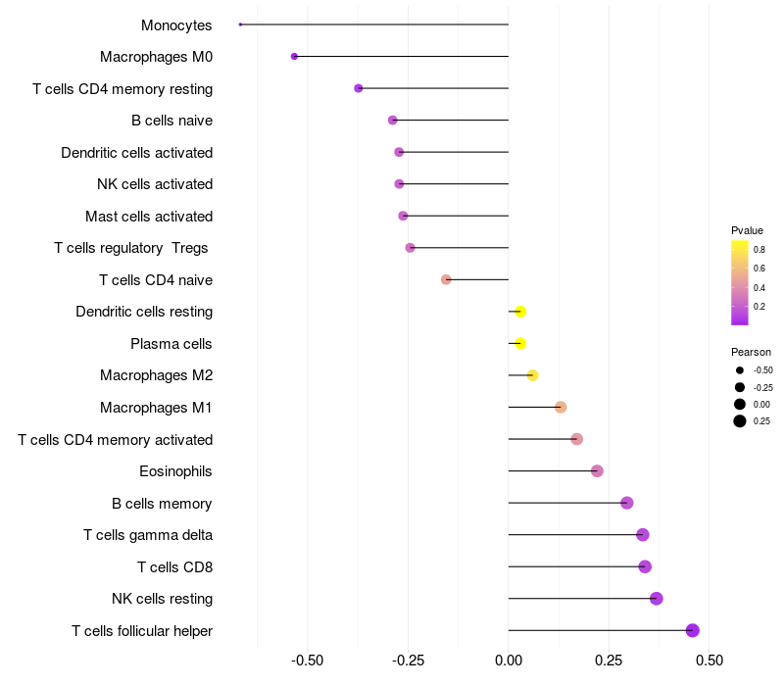
Task: Click the "Pvalue" legend title
Action: 747,230
